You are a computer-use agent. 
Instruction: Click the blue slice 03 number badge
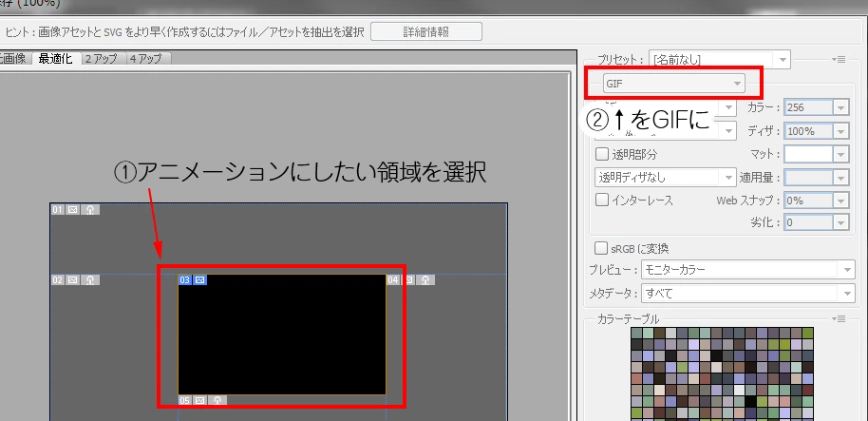pos(185,279)
